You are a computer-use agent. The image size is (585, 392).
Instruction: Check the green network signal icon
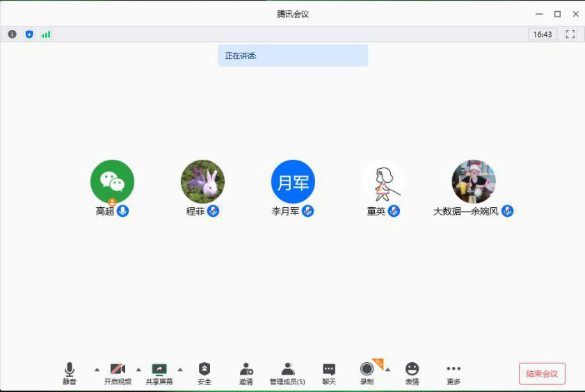[46, 34]
